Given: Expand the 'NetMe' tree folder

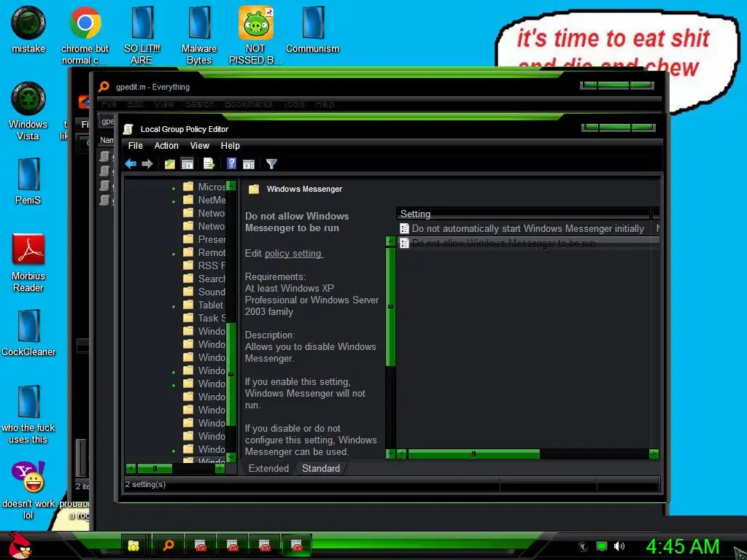Looking at the screenshot, I should (174, 201).
